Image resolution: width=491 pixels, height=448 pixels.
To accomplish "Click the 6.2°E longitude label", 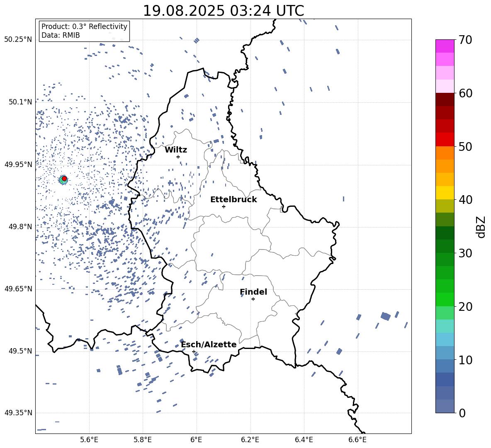I will tap(250, 440).
